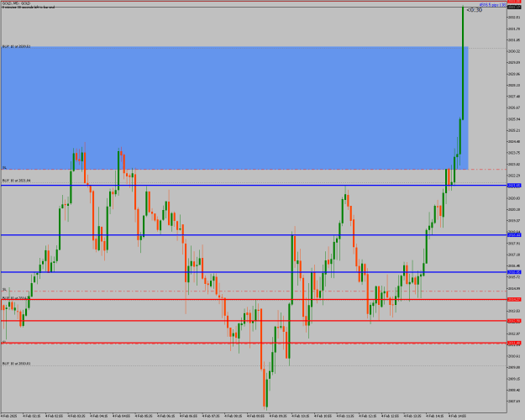
Task: Click the blue price tag of the top blue line
Action: pyautogui.click(x=514, y=185)
